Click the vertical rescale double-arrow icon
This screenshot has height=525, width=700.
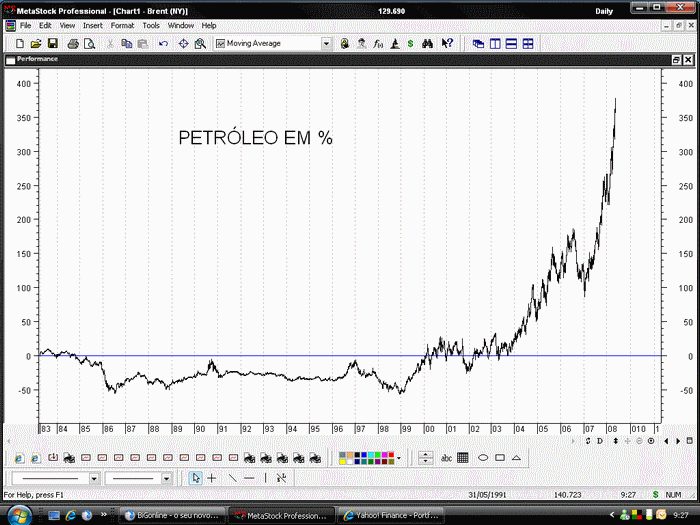click(616, 441)
